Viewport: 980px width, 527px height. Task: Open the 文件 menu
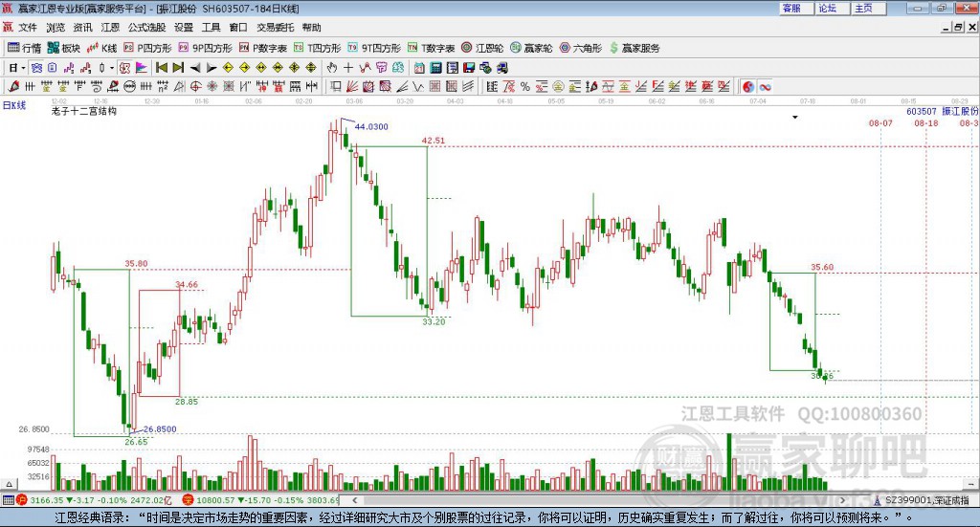[28, 28]
